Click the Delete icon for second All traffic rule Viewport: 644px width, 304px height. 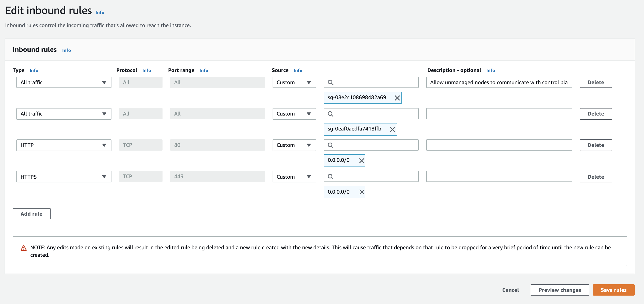pyautogui.click(x=596, y=114)
